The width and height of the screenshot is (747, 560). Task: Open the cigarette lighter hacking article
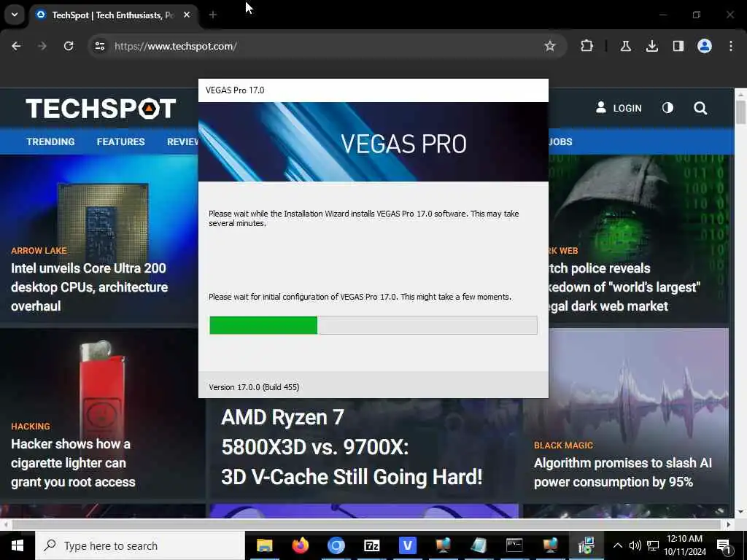click(x=74, y=463)
